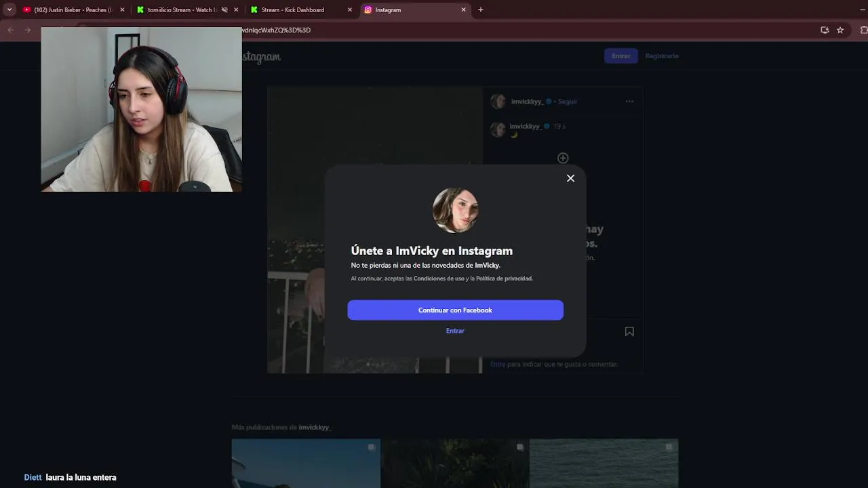Click the Instagram wordmark logo
The image size is (868, 488).
(262, 57)
